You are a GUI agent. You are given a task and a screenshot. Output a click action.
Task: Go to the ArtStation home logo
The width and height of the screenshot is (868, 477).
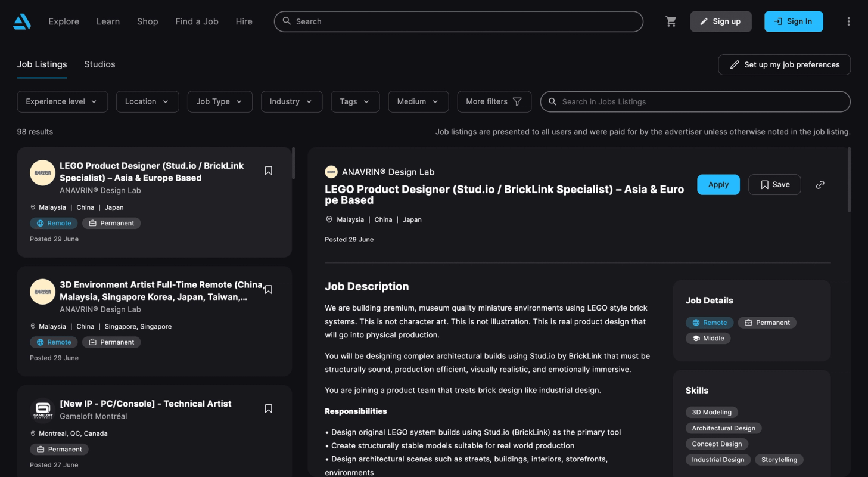point(22,21)
